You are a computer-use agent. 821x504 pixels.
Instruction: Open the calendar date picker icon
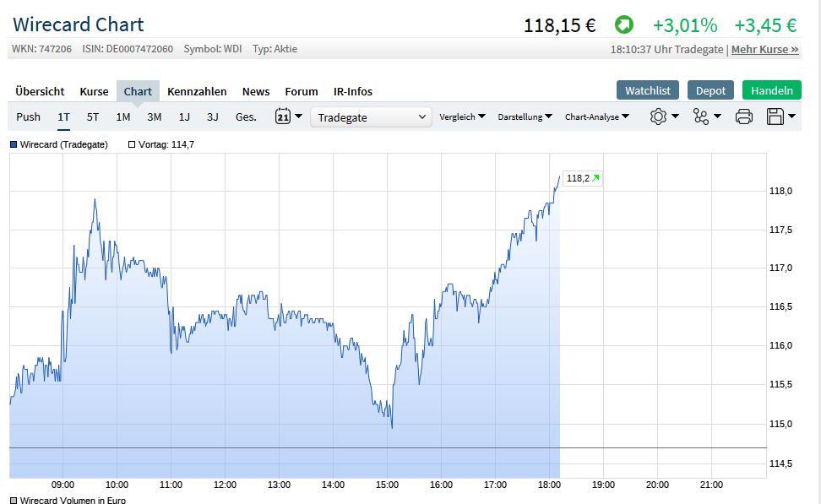[283, 117]
